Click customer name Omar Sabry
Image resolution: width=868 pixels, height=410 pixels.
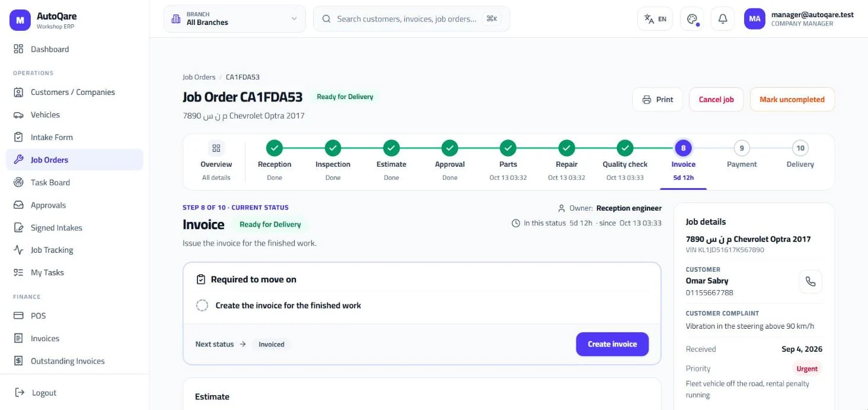(x=707, y=281)
